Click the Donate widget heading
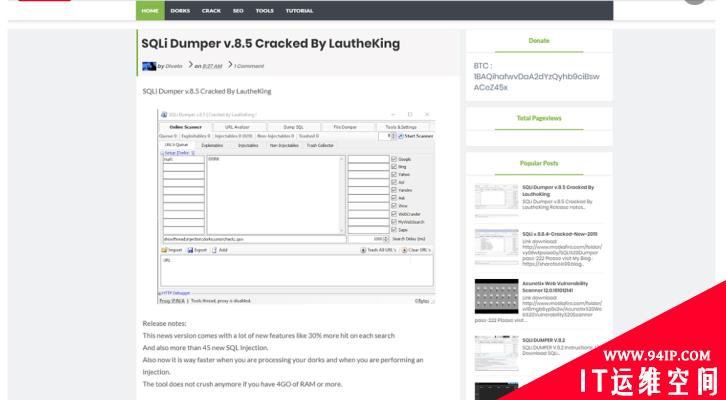 click(539, 41)
